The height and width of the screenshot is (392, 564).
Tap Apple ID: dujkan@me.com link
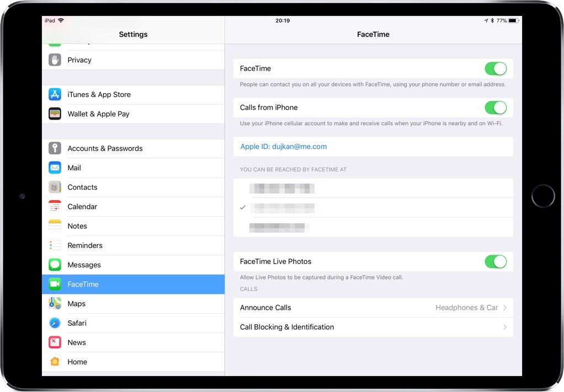pos(284,147)
